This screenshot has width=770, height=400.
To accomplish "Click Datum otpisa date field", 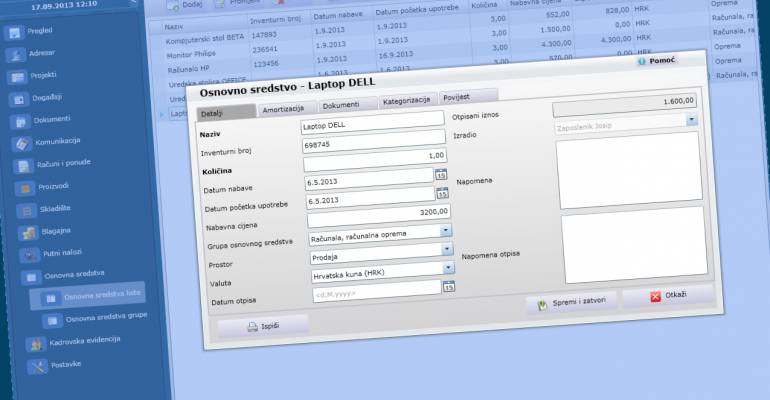I will pos(377,291).
